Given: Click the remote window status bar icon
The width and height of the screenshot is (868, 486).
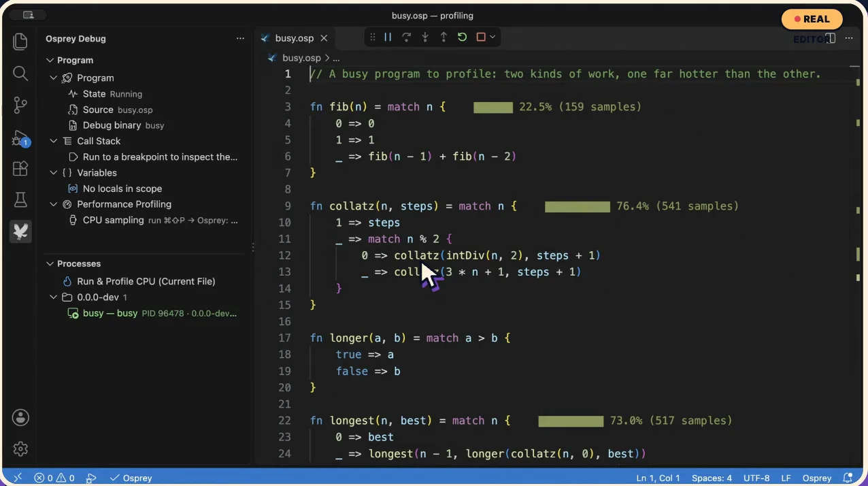Looking at the screenshot, I should coord(18,478).
